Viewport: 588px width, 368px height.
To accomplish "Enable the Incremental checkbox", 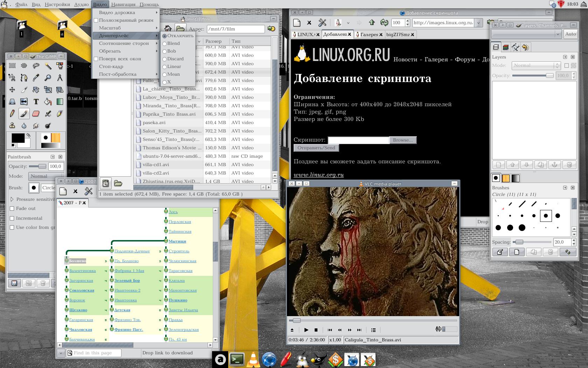I will point(12,218).
